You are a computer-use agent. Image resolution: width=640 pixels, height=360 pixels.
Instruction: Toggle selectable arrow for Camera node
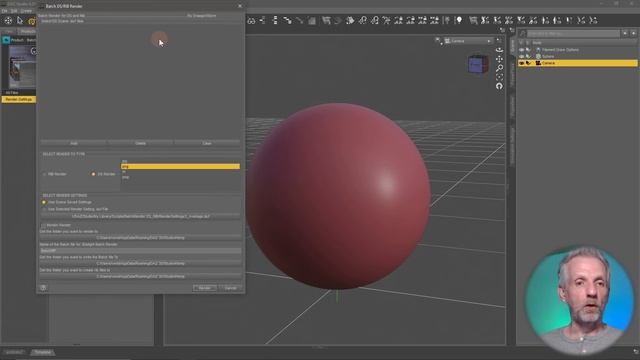pyautogui.click(x=529, y=63)
